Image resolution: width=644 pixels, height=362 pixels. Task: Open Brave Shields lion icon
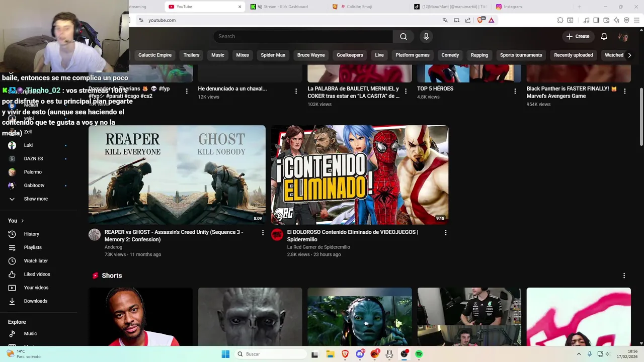480,20
